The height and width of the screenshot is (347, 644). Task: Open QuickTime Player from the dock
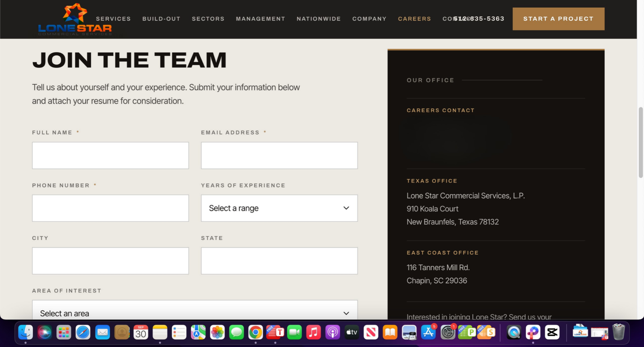coord(514,332)
